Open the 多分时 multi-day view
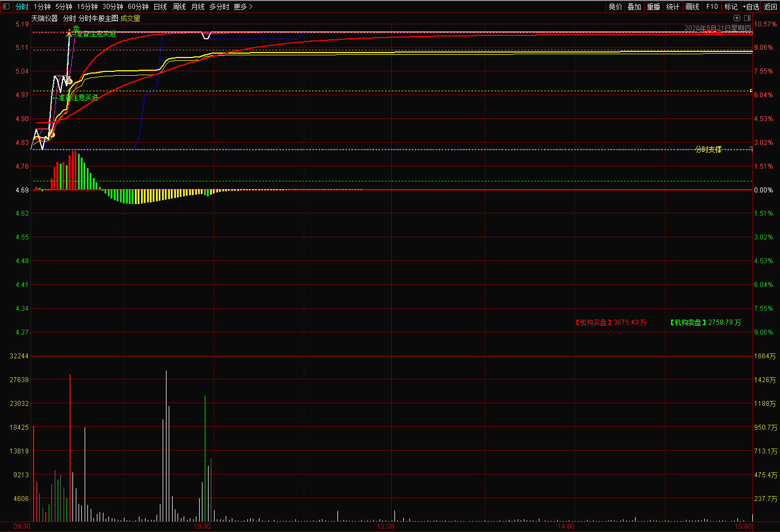This screenshot has height=532, width=780. 219,7
